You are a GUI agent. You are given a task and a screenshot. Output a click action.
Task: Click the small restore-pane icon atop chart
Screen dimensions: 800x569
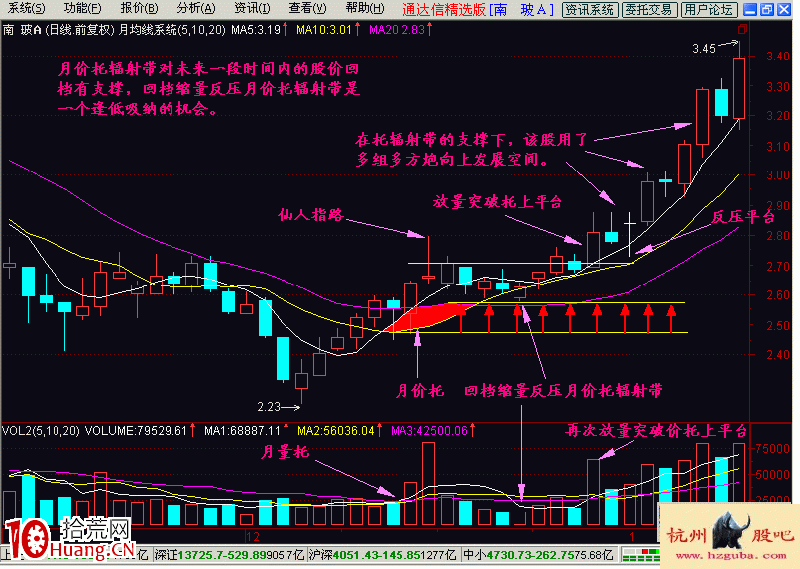[742, 29]
